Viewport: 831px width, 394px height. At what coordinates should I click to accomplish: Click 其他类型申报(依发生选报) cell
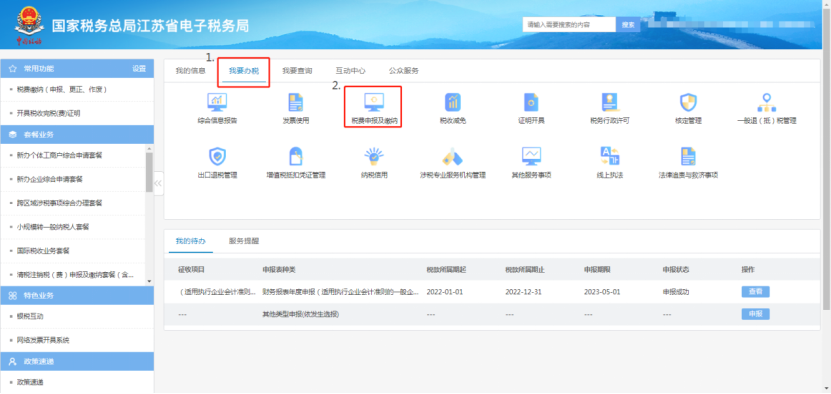click(300, 314)
